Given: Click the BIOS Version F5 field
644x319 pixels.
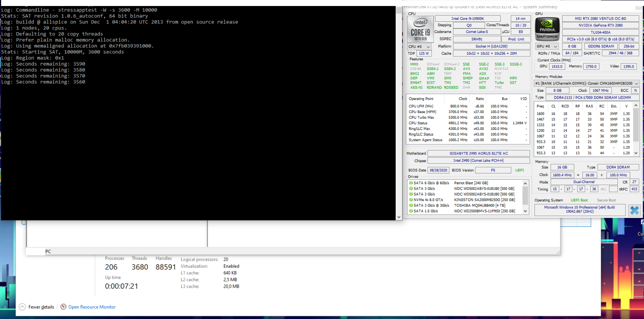Looking at the screenshot, I should [x=493, y=170].
